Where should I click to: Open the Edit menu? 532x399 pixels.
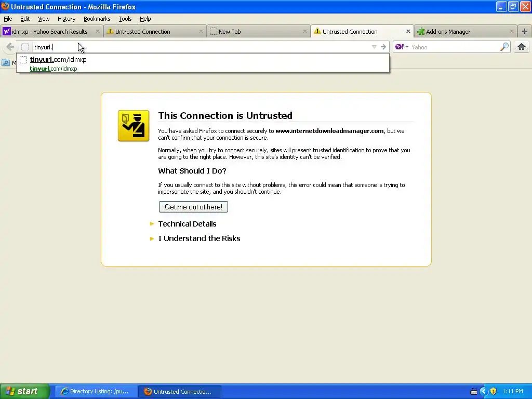point(25,19)
